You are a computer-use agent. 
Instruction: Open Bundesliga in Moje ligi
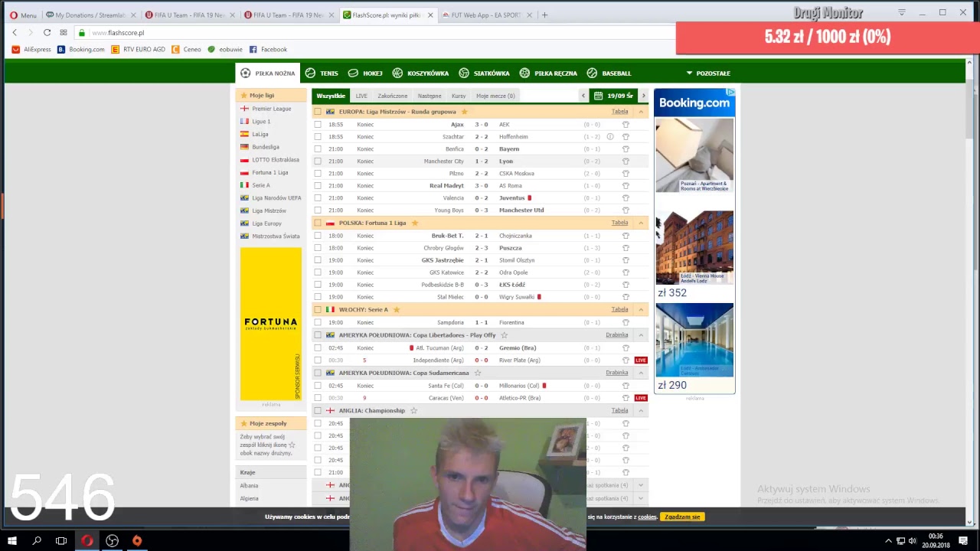pos(266,147)
